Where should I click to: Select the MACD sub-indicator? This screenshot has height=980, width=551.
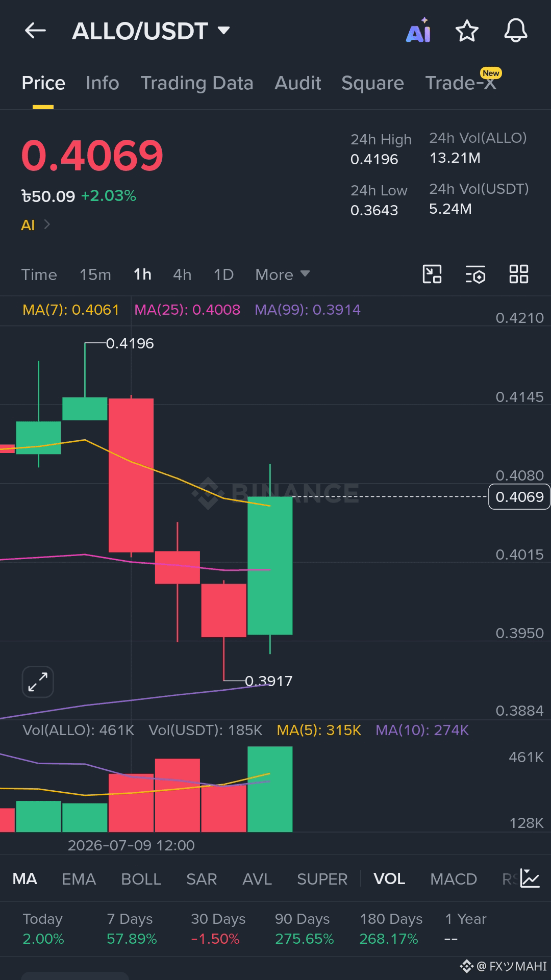[454, 879]
